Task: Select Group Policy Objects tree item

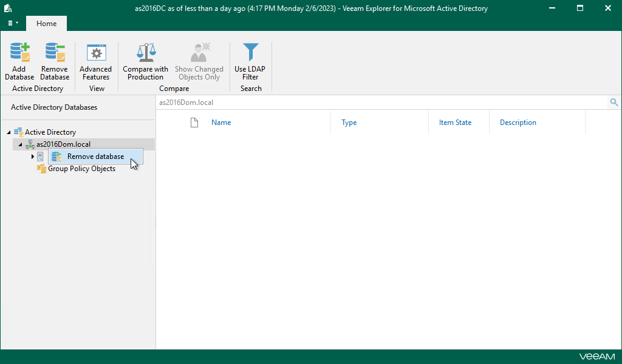Action: [82, 169]
